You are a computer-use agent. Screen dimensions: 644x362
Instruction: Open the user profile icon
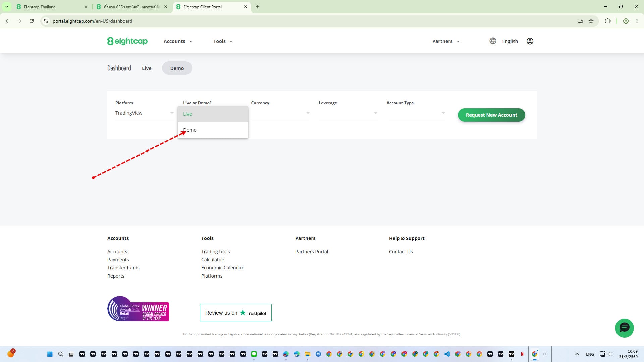530,41
